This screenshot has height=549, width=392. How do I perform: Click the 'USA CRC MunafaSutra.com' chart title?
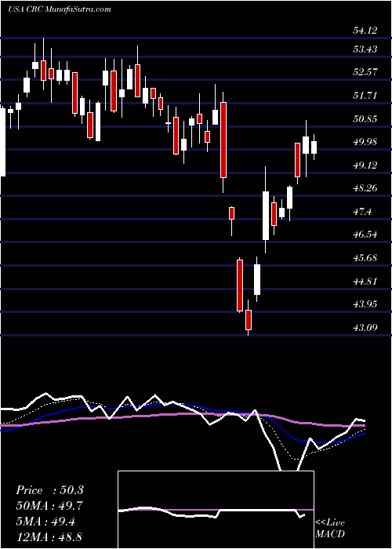coord(59,9)
